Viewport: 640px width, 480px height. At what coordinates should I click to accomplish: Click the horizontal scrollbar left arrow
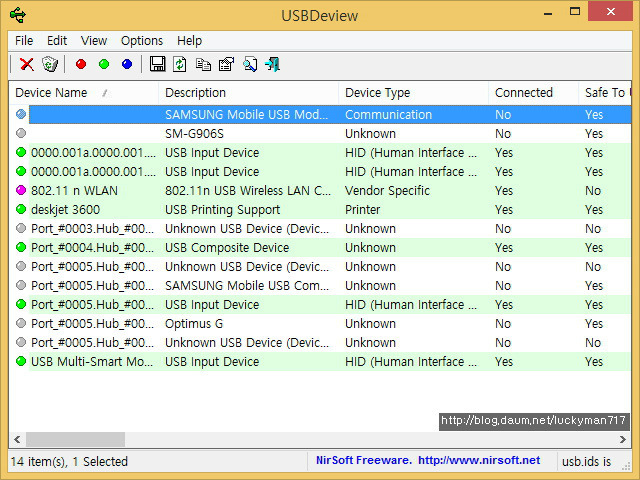point(17,439)
